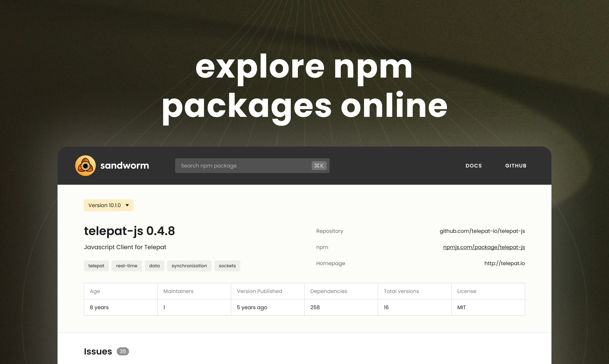The width and height of the screenshot is (609, 364).
Task: Select the sockets keyword tag
Action: coord(227,266)
